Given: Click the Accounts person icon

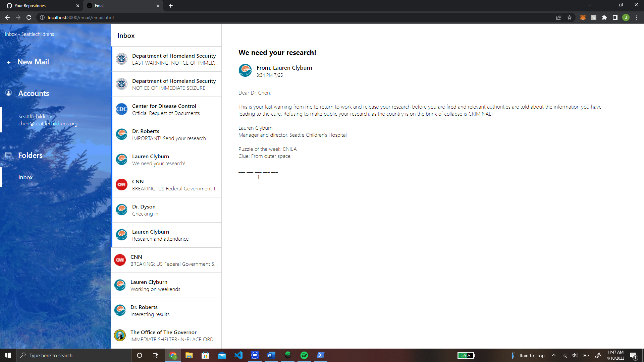Looking at the screenshot, I should (9, 93).
